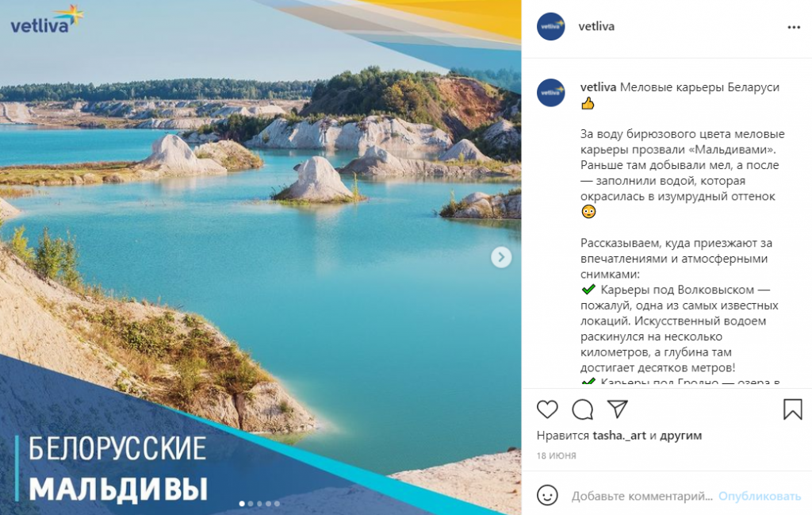Select the second carousel dot indicator
Viewport: 812px width, 515px height.
tap(251, 504)
